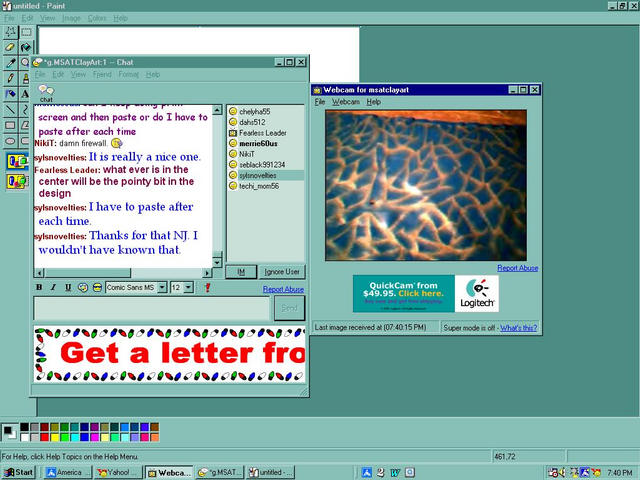Open the Help menu in Webcam window
This screenshot has width=640, height=480.
click(x=373, y=102)
